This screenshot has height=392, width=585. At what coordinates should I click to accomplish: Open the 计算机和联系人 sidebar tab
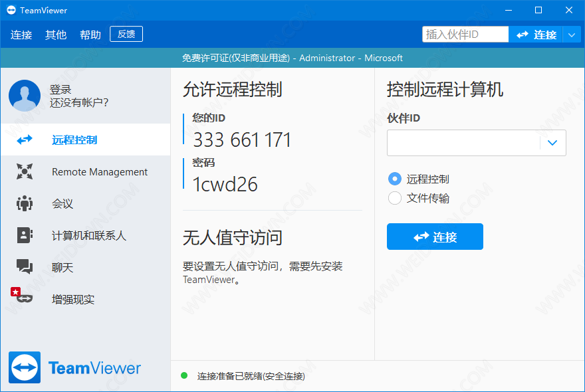(86, 235)
